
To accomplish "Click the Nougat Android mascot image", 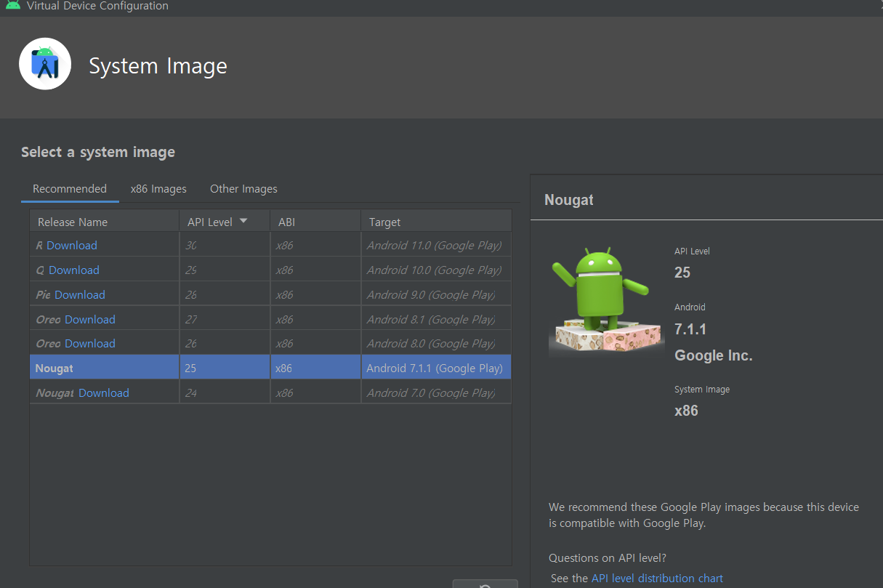I will [605, 302].
